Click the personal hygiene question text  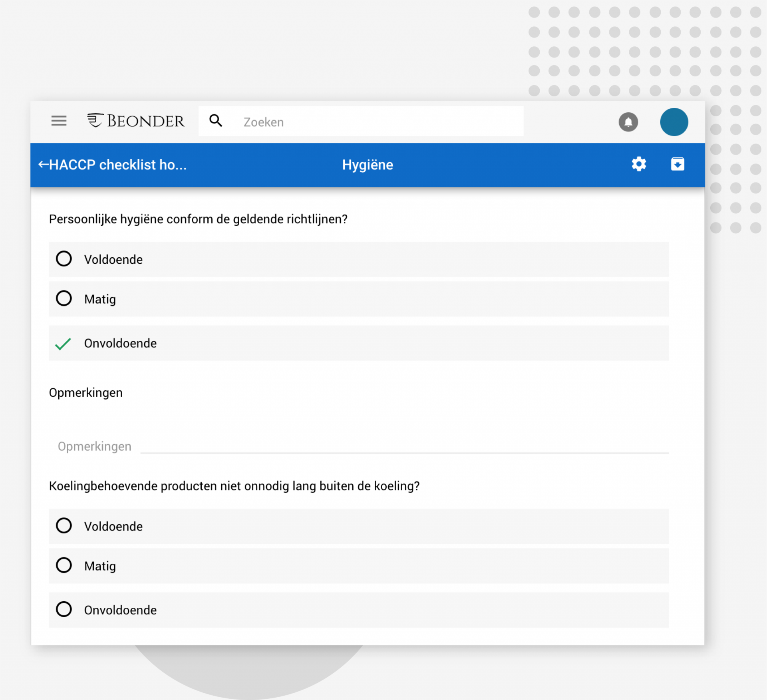click(198, 219)
